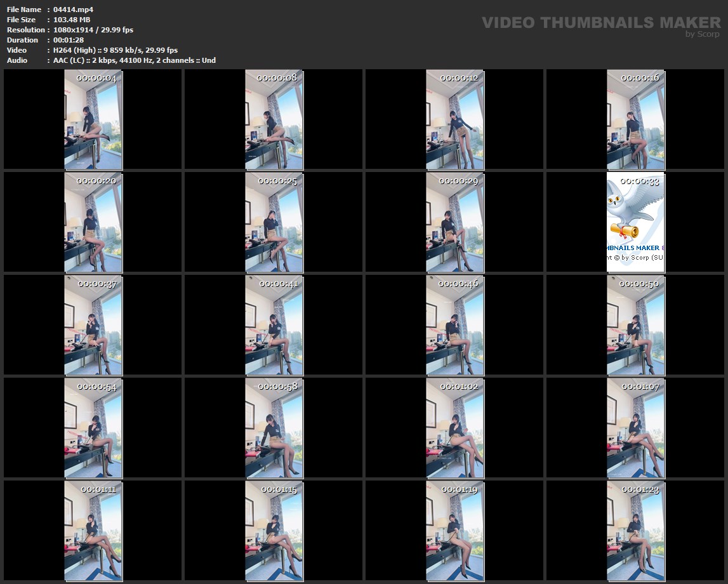Click the Resolution label
The image size is (728, 584).
click(x=26, y=30)
